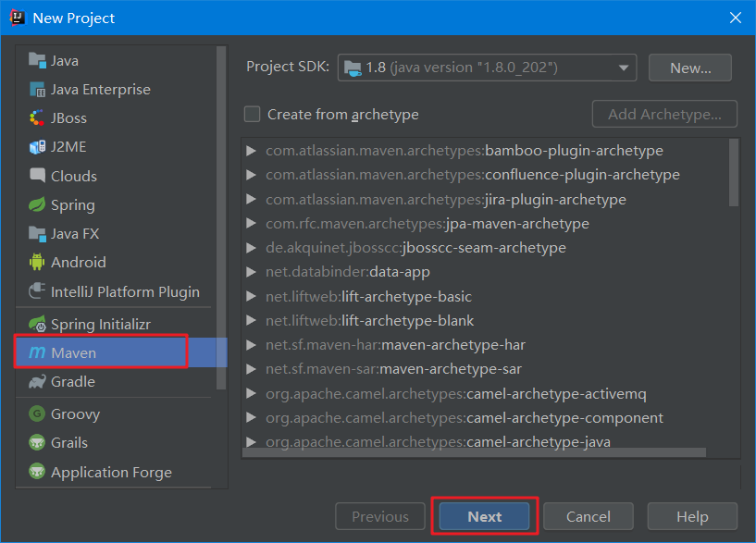756x543 pixels.
Task: Click the Spring Initializr icon
Action: pos(37,324)
